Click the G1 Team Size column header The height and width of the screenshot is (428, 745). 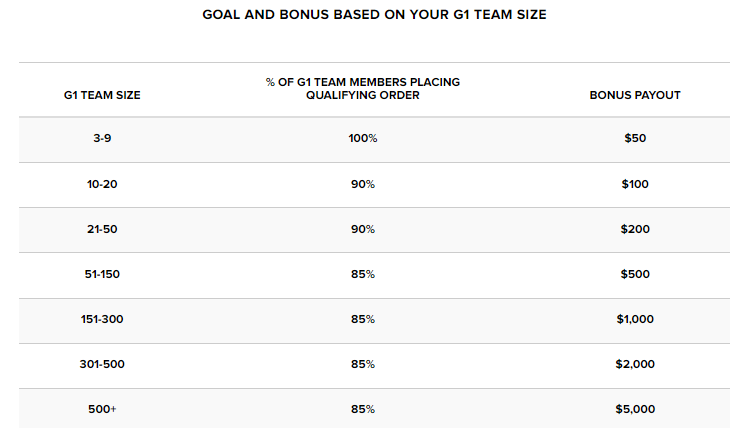click(101, 95)
